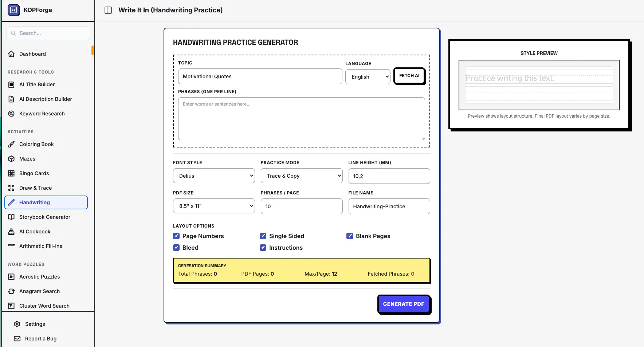Viewport: 644px width, 347px height.
Task: Open Bingo Cards activity
Action: [46, 173]
